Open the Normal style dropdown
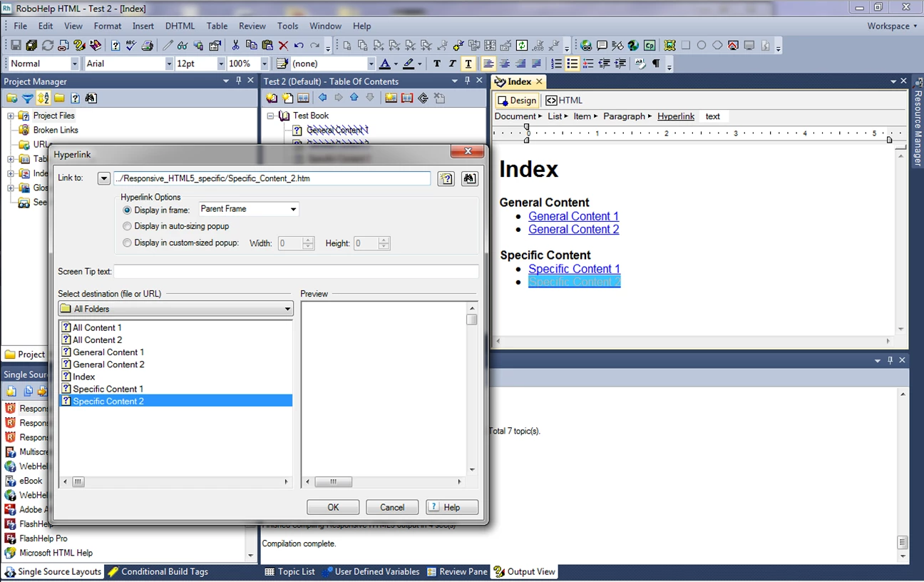 76,63
